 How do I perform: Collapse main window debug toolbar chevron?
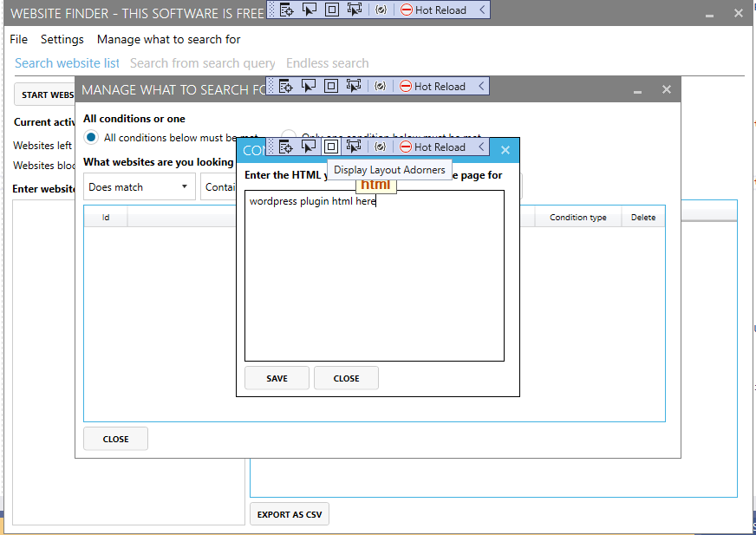coord(482,10)
